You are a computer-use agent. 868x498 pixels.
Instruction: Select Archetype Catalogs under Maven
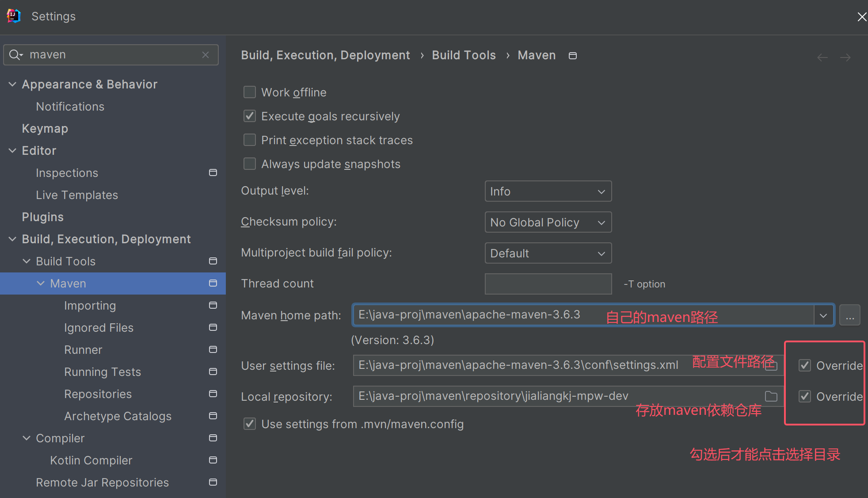(x=118, y=416)
